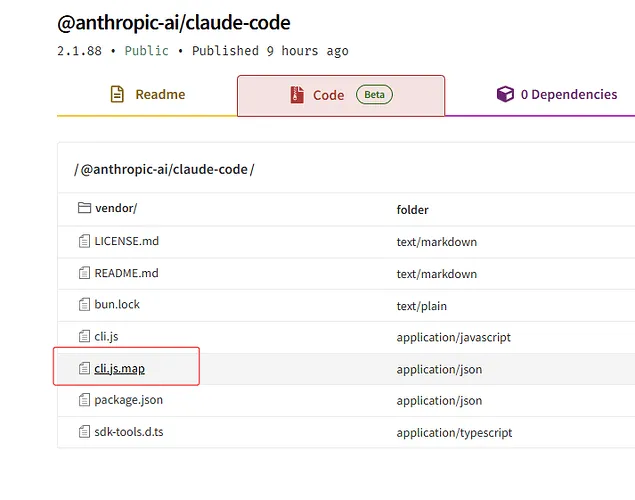Switch to the Code tab
The image size is (635, 500).
coord(328,95)
